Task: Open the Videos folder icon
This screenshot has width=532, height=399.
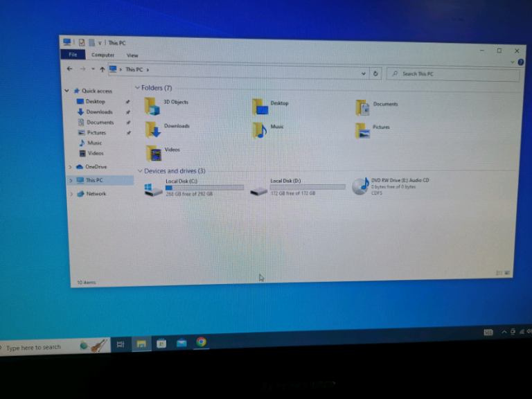Action: (154, 152)
